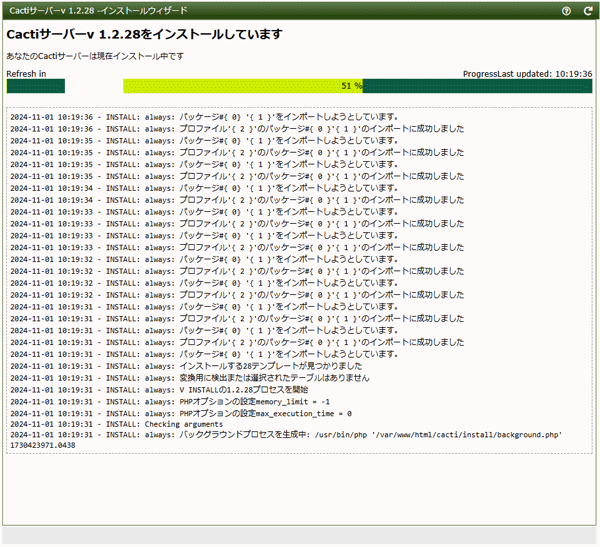Open the help icon in the title bar

566,11
